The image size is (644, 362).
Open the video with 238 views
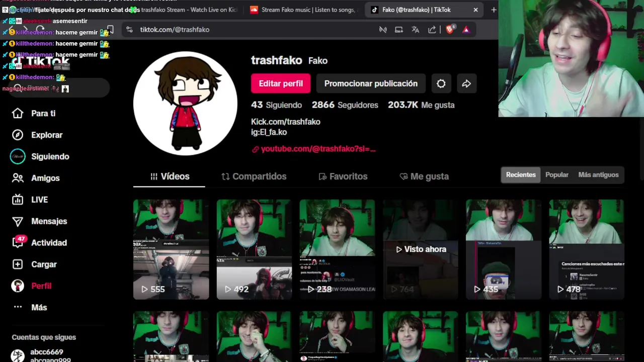[x=337, y=249]
